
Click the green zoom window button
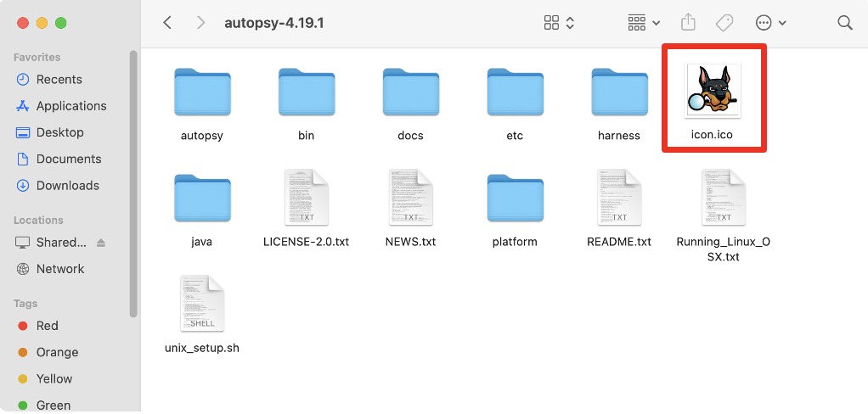tap(61, 23)
